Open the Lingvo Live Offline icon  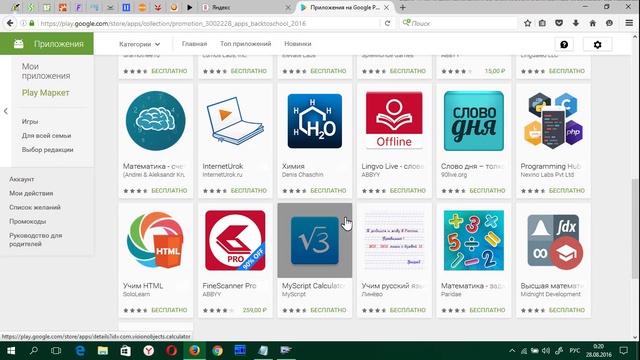394,120
